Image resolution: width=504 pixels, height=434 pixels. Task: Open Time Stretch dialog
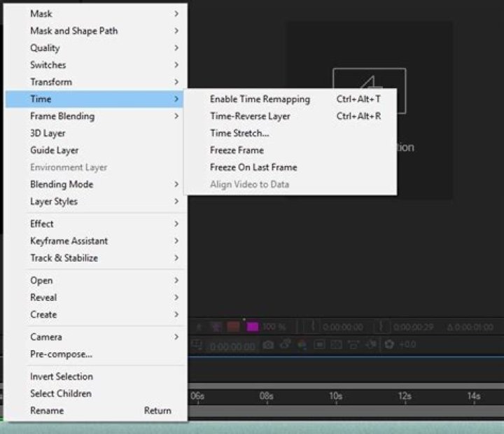[239, 133]
